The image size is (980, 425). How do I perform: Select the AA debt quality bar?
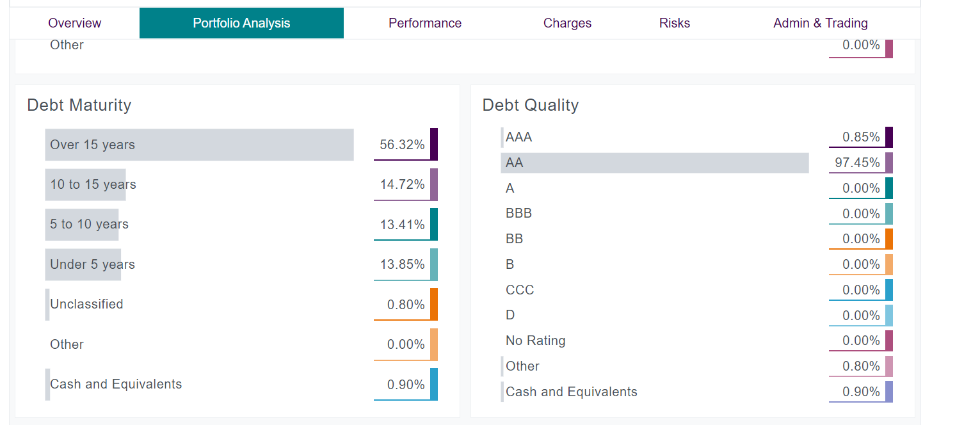654,163
